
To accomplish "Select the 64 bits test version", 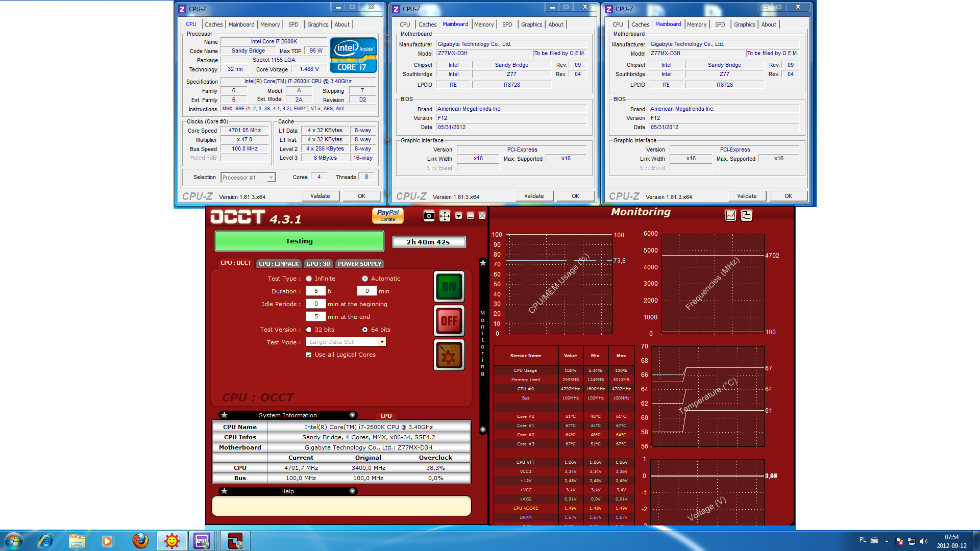I will pyautogui.click(x=365, y=330).
